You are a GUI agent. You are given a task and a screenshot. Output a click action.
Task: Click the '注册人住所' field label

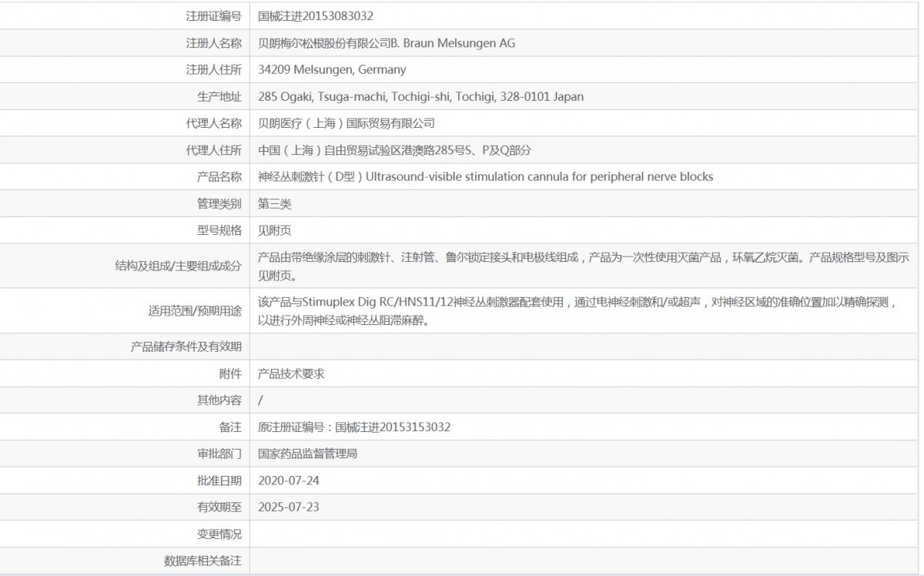(214, 70)
